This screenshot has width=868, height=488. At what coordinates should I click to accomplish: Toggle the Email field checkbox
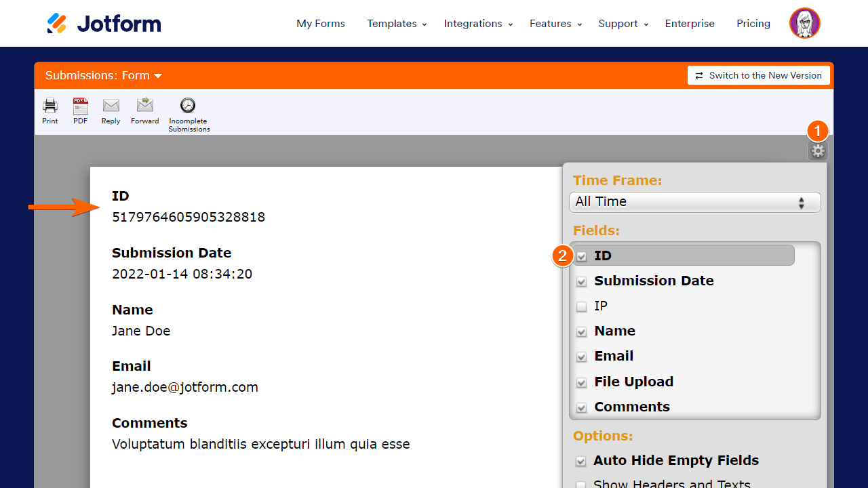pyautogui.click(x=582, y=357)
